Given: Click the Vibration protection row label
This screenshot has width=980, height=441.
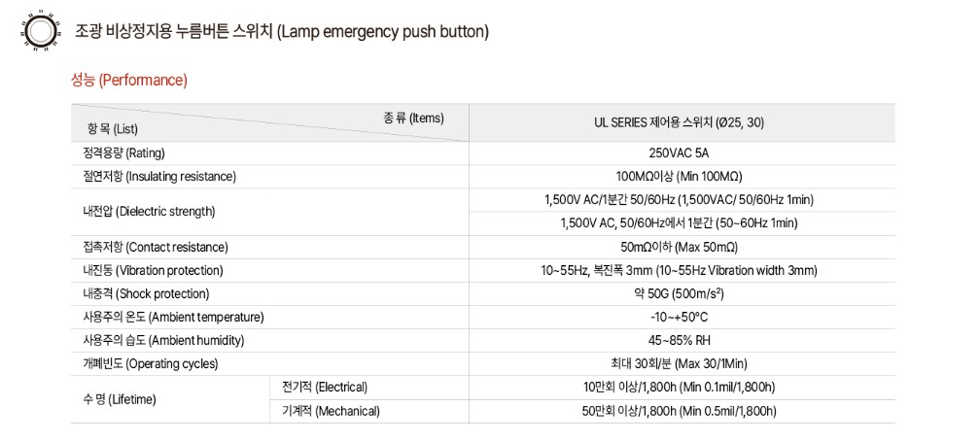Looking at the screenshot, I should [x=153, y=270].
